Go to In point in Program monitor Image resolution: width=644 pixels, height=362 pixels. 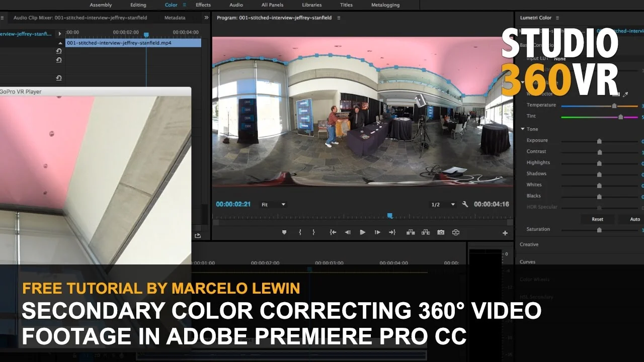[x=333, y=232]
